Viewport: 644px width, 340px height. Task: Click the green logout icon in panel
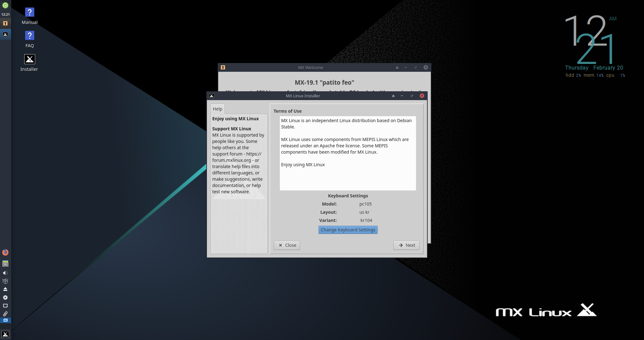(5, 5)
